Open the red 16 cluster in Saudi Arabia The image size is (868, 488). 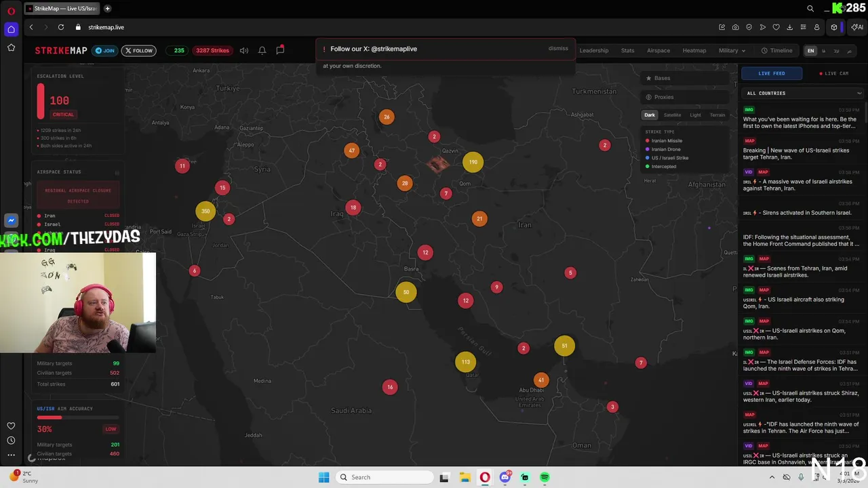(390, 387)
